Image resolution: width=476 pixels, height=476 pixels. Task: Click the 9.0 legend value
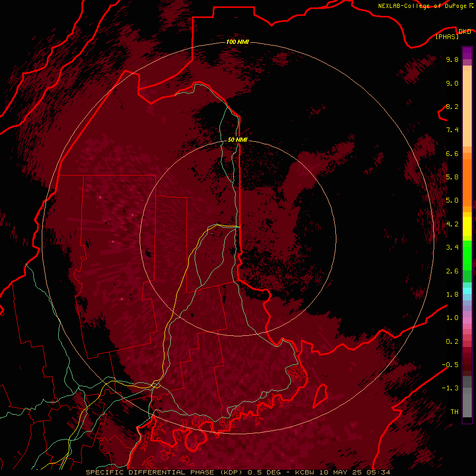tap(452, 83)
